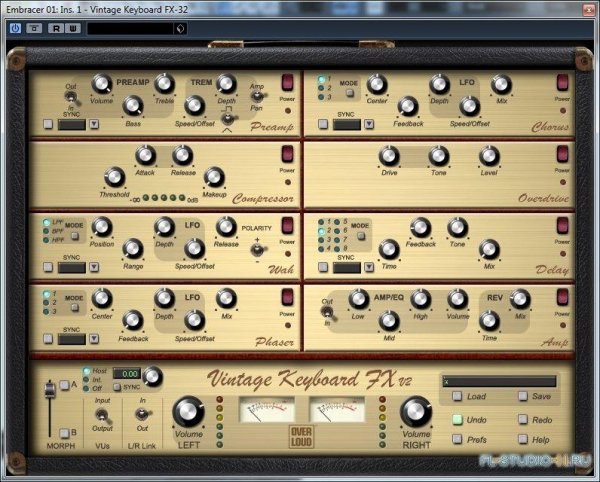Click the Phaser MODE selector button
600x482 pixels.
[75, 308]
